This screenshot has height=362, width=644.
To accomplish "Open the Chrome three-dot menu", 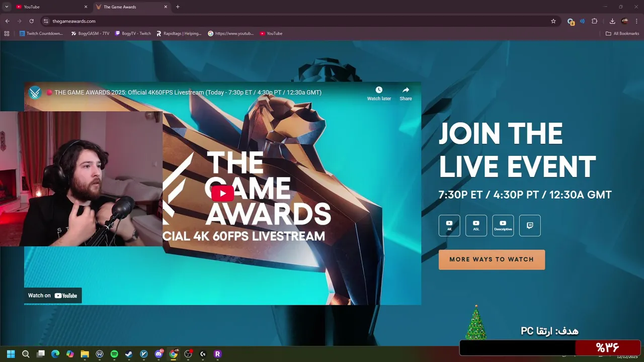I will point(637,21).
